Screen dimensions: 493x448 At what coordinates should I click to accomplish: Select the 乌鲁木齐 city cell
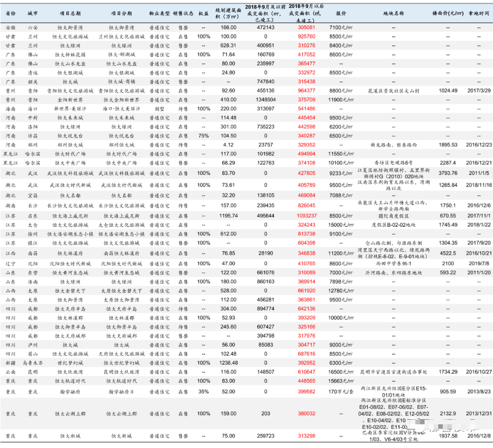coord(33,363)
